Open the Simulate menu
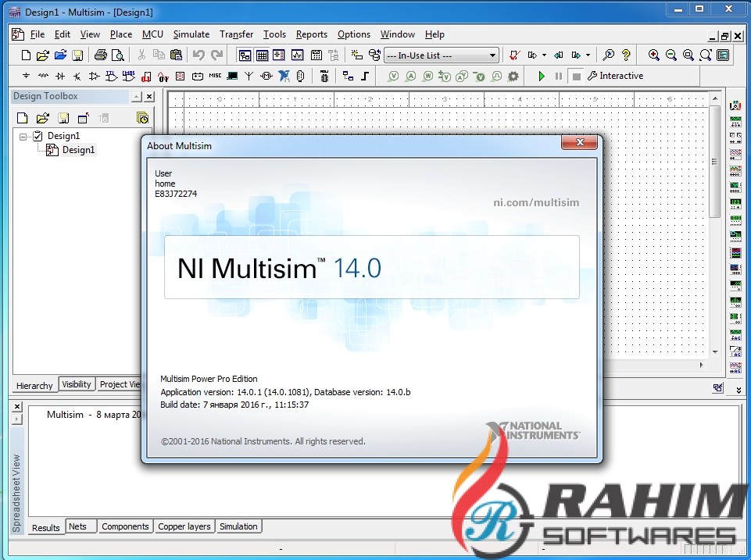The image size is (751, 560). click(x=191, y=34)
